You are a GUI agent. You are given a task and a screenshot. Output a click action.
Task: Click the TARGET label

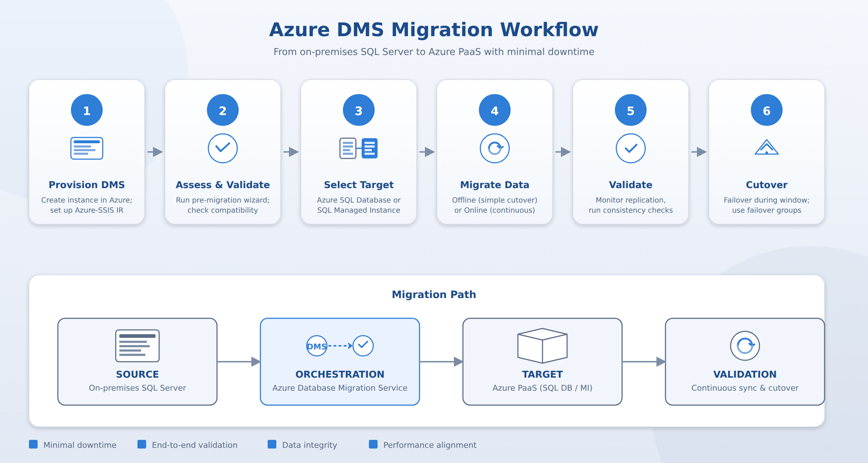click(x=542, y=374)
